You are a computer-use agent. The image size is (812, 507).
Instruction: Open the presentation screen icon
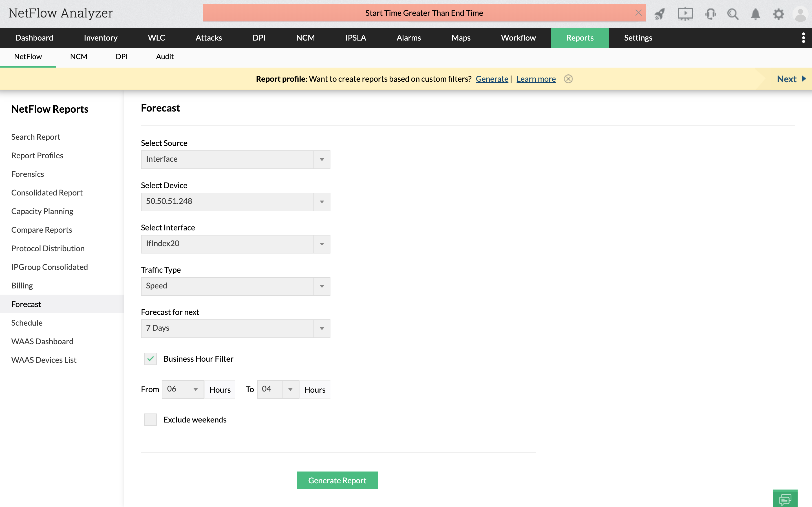coord(685,14)
